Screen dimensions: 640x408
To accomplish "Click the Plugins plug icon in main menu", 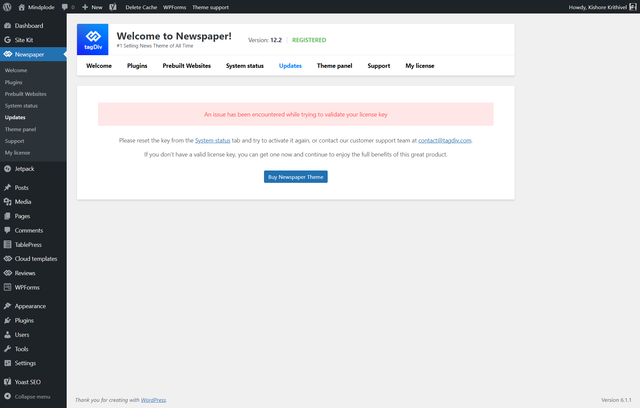I will pyautogui.click(x=7, y=320).
